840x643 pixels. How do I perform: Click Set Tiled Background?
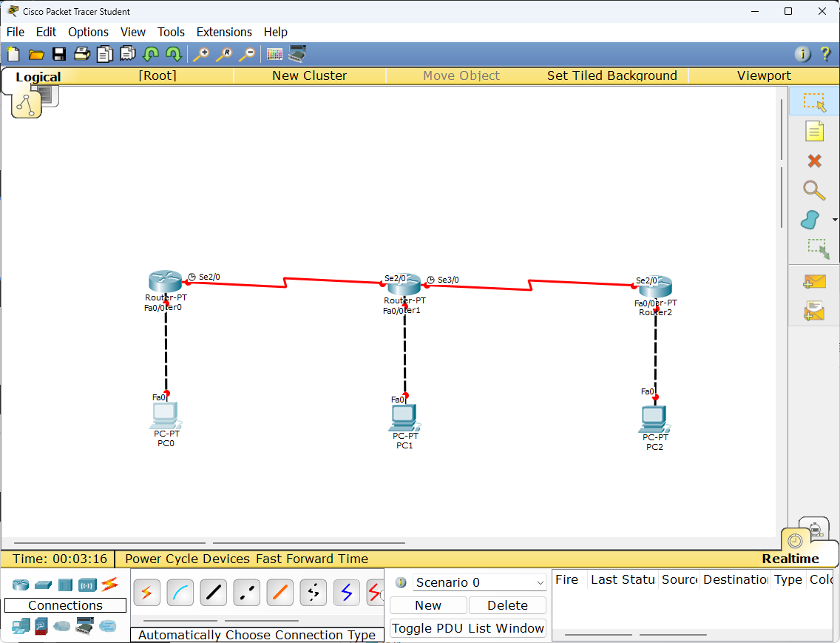[612, 75]
